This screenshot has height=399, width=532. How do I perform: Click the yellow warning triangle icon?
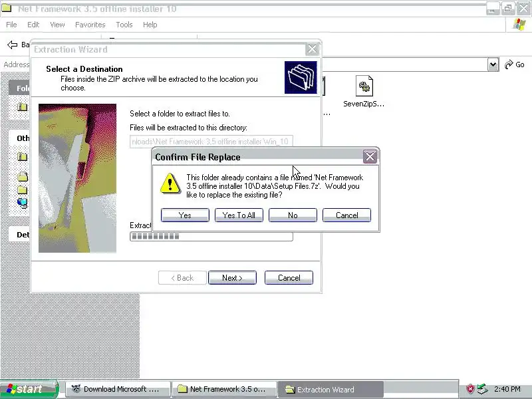click(170, 184)
